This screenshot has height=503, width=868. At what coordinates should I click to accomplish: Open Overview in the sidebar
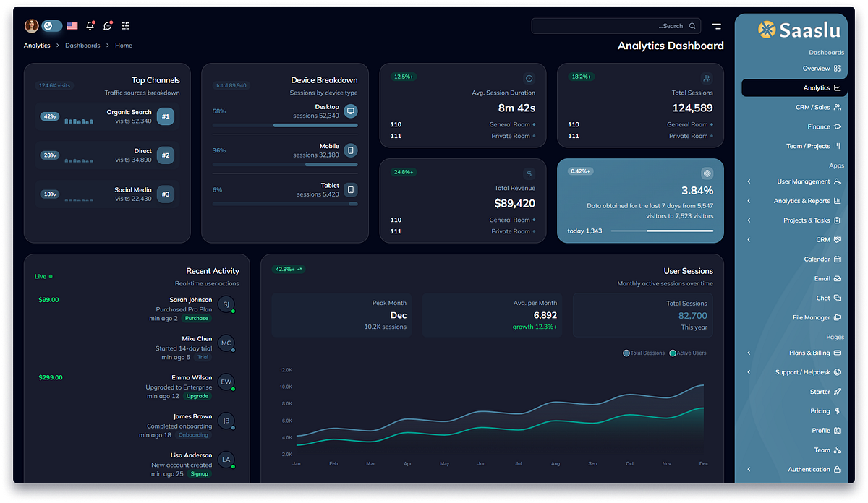coord(793,69)
